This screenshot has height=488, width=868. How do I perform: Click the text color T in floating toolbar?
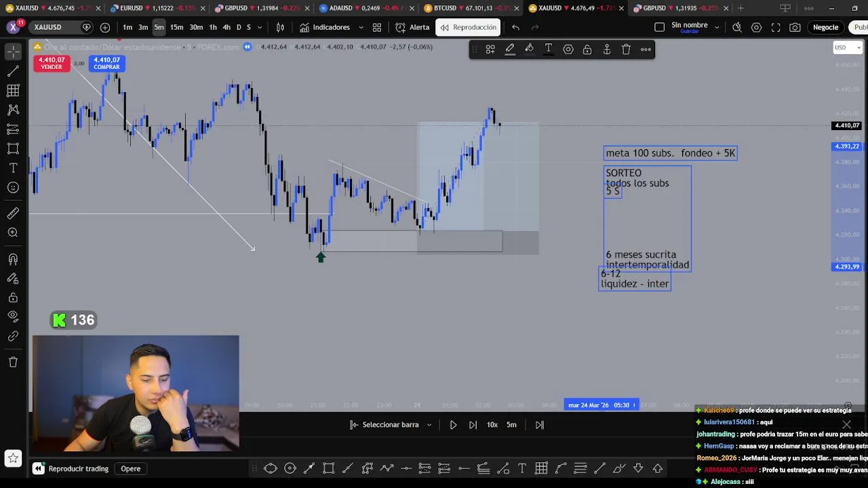pos(549,49)
